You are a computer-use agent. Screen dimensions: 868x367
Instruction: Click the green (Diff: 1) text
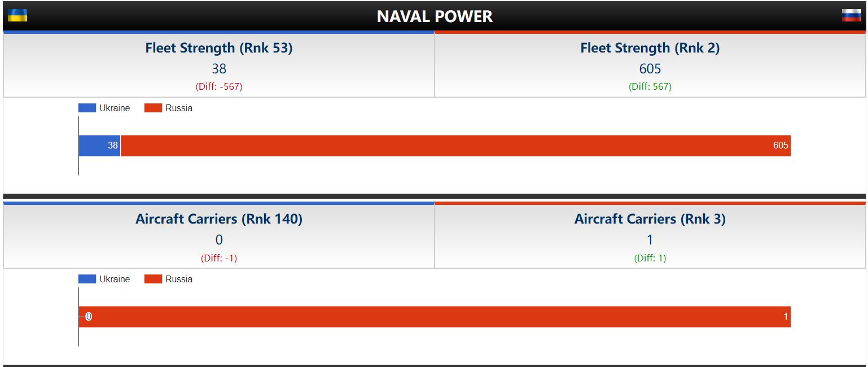650,258
